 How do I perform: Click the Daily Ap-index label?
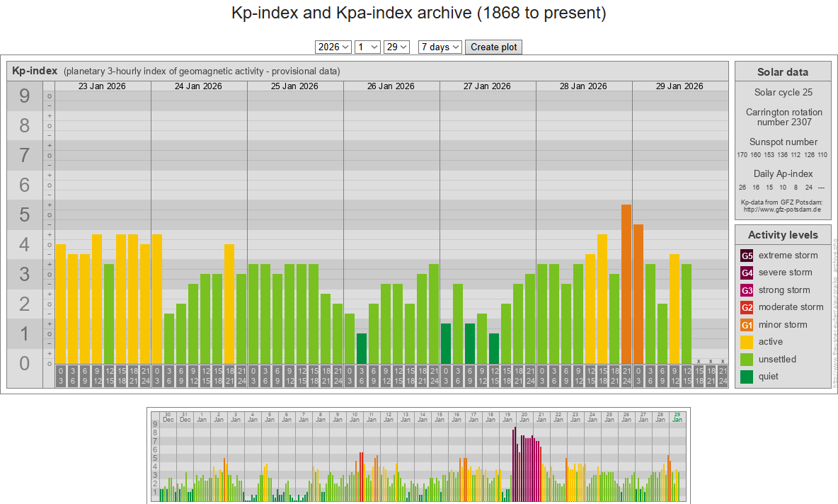[x=783, y=173]
